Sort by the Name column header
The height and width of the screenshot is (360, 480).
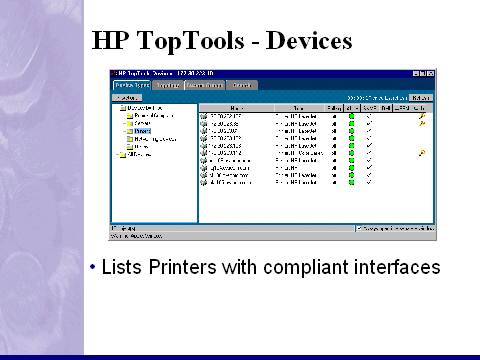pos(237,108)
